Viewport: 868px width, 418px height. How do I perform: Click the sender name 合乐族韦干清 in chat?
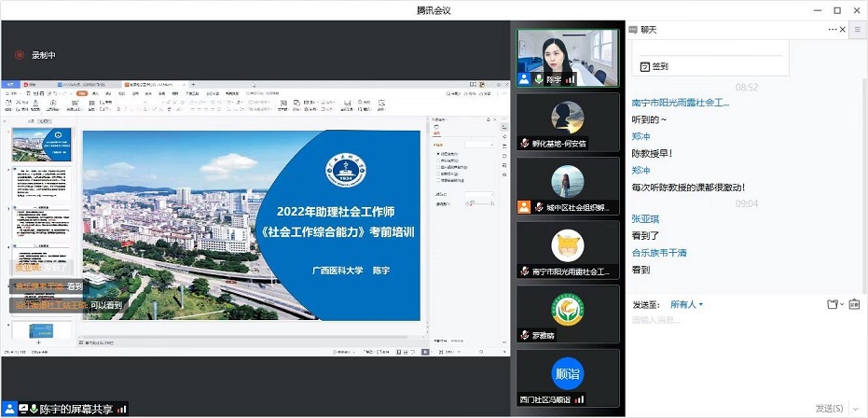pos(665,252)
